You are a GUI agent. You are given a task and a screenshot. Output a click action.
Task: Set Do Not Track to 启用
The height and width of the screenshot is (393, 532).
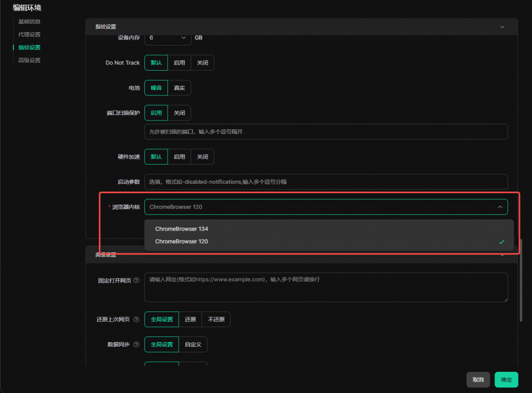click(x=179, y=63)
